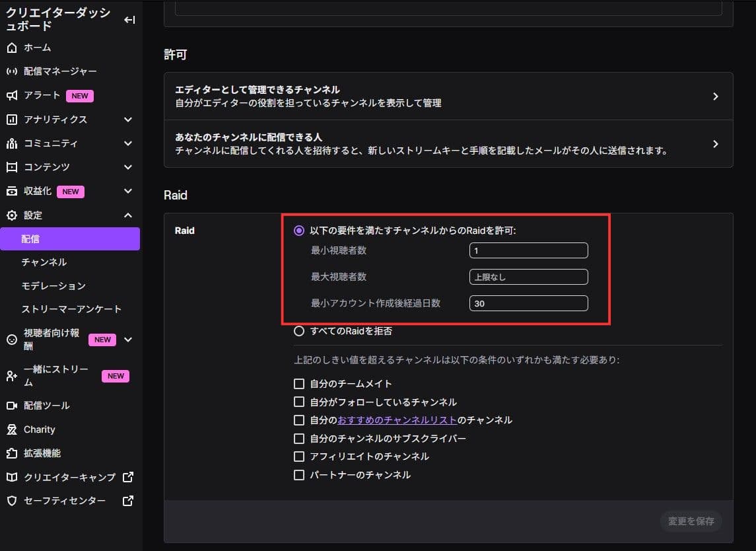Screen dimensions: 756x551
Task: Click the 変更を保存 button
Action: [691, 521]
